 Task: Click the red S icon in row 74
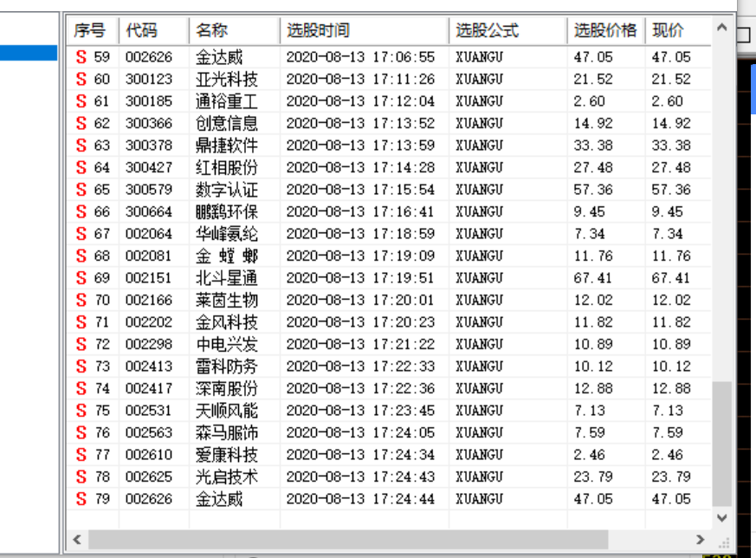coord(81,388)
